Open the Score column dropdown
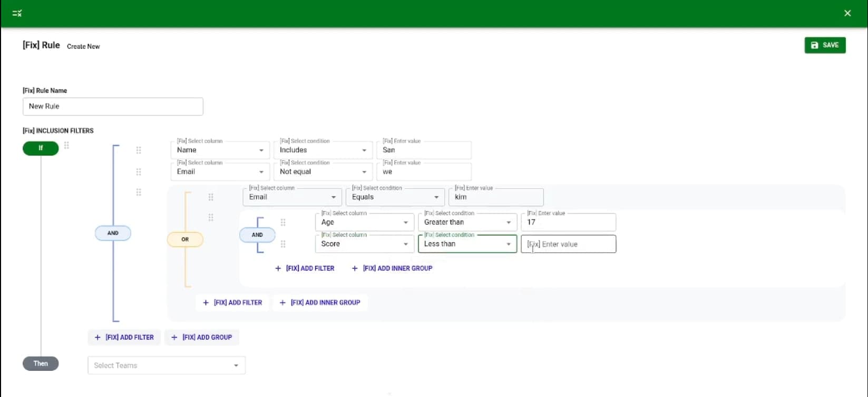Viewport: 868px width, 397px height. point(364,244)
